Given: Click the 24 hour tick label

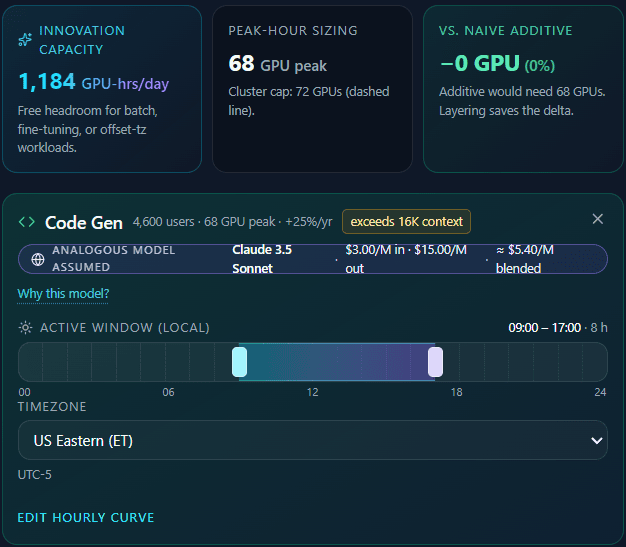Looking at the screenshot, I should 600,392.
